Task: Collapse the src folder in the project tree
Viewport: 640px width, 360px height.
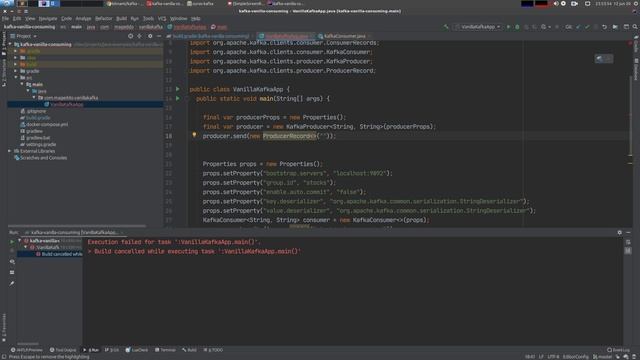Action: (16, 78)
